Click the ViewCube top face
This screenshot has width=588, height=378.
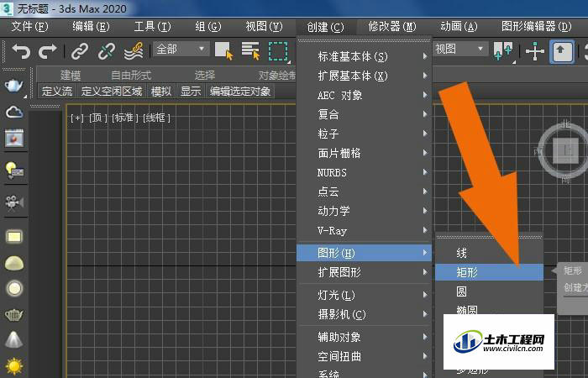(x=566, y=151)
